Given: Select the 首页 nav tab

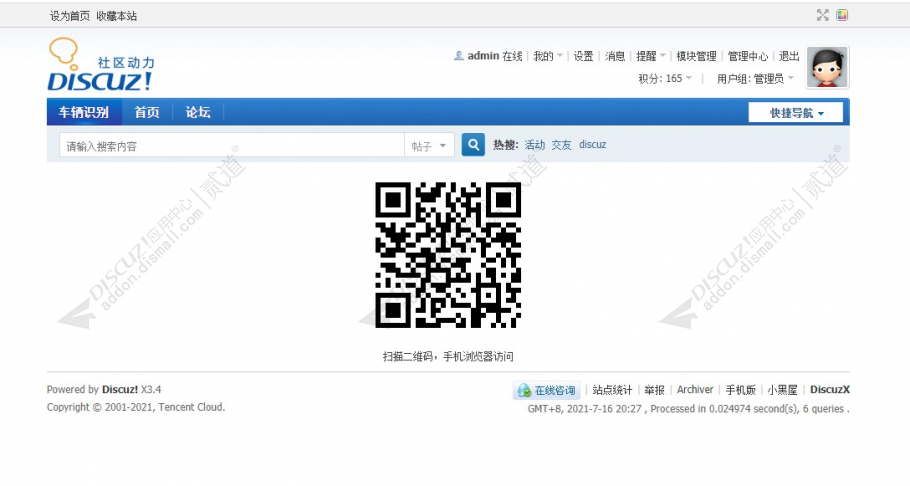Looking at the screenshot, I should click(147, 112).
